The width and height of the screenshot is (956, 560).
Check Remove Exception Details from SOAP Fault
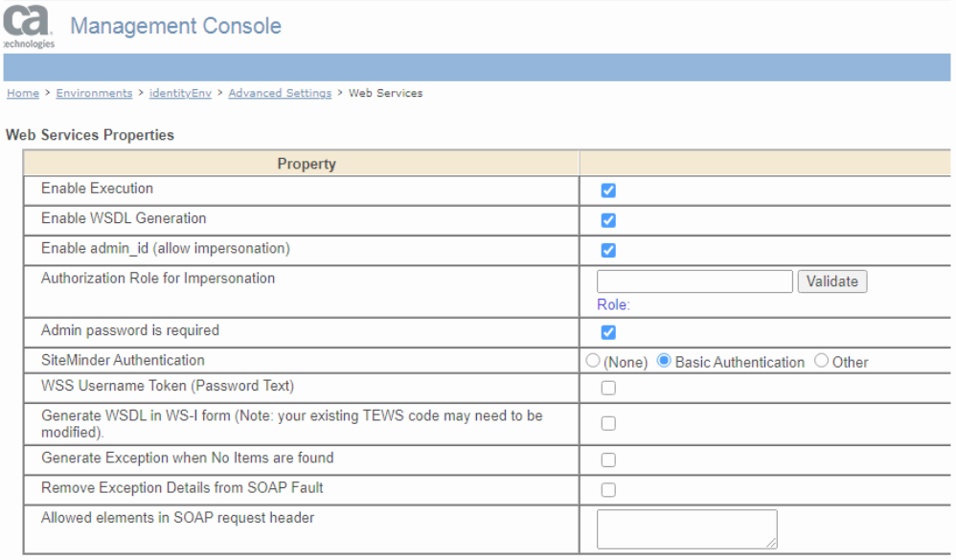tap(608, 490)
